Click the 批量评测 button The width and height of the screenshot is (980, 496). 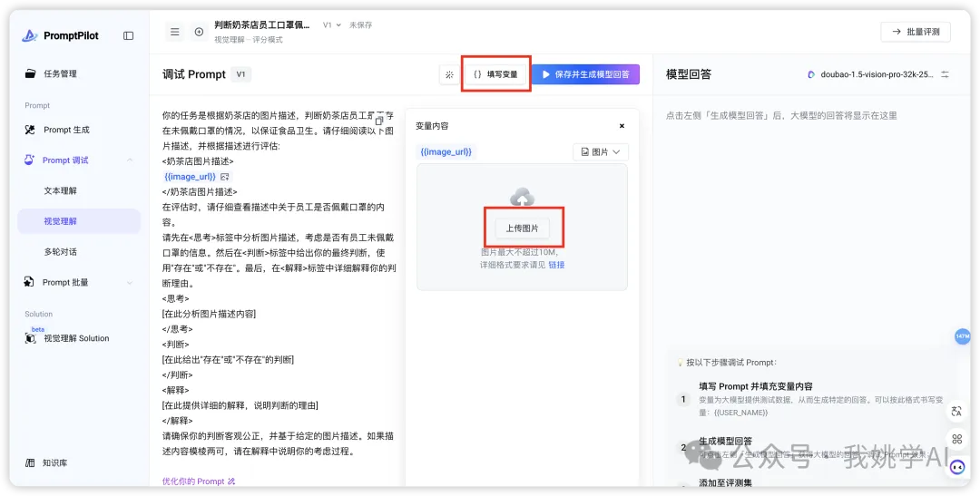click(916, 32)
